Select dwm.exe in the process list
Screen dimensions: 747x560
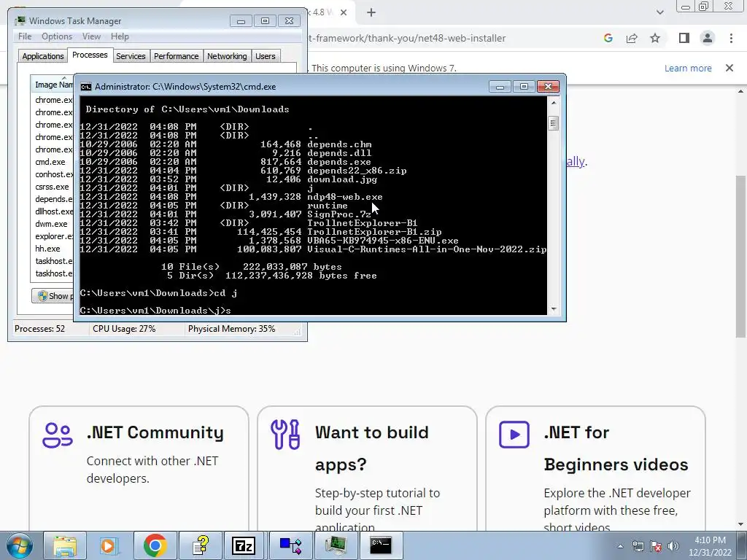pos(51,224)
